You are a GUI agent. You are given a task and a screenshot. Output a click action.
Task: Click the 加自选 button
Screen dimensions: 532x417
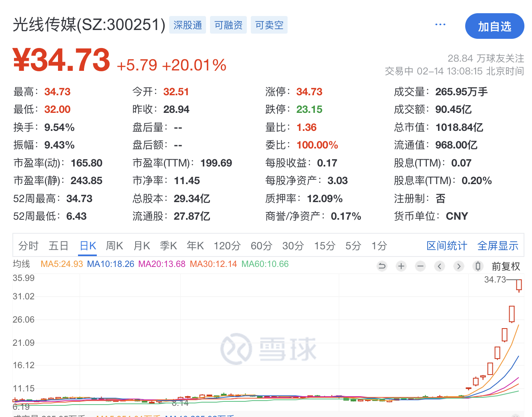(x=494, y=26)
